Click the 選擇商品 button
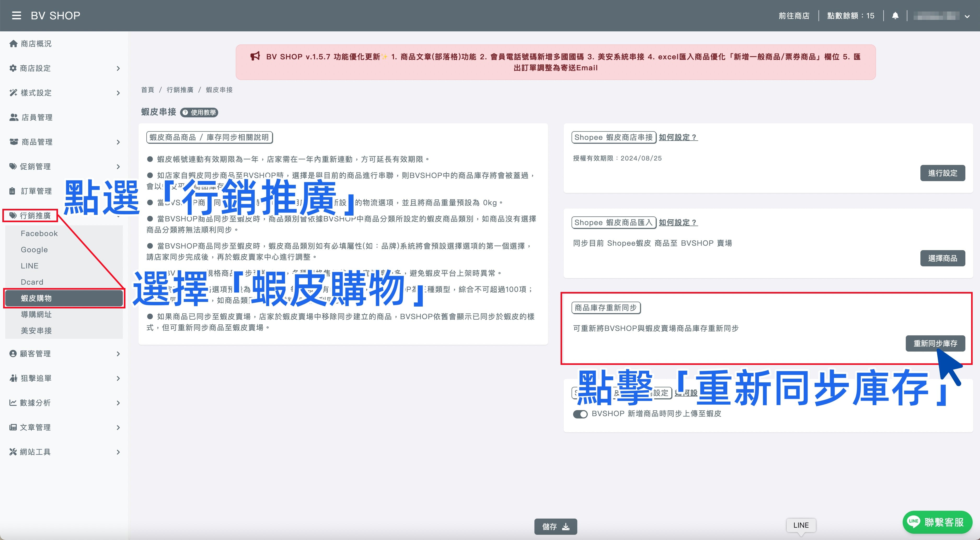 (942, 258)
